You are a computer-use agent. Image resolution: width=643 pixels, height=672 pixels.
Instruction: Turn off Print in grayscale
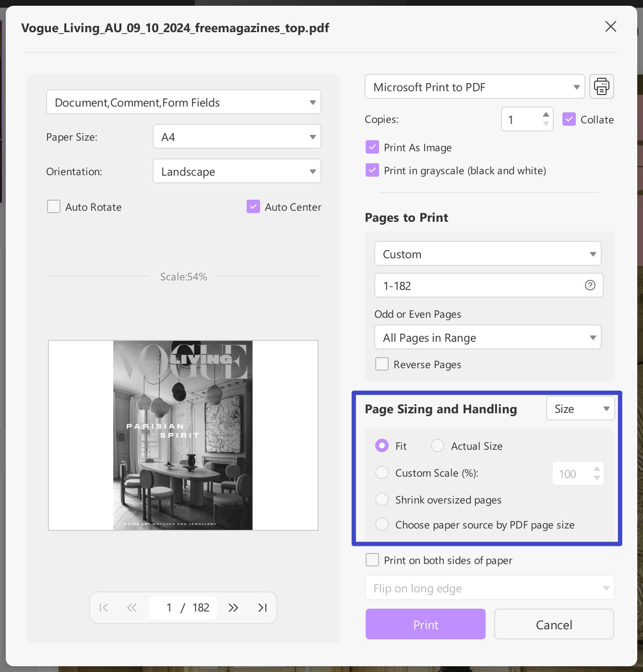click(x=372, y=170)
